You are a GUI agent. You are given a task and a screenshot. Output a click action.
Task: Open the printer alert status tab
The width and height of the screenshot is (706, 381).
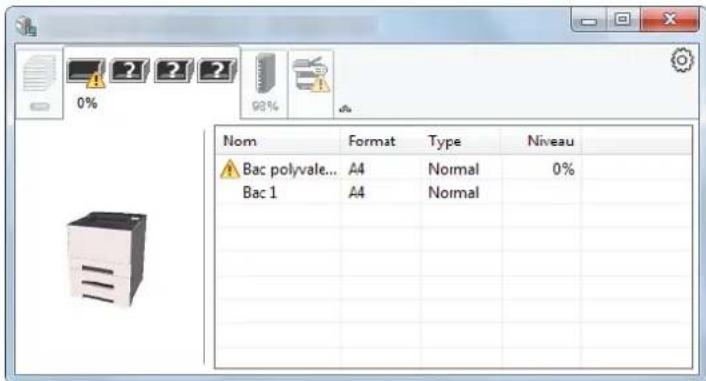click(x=311, y=83)
